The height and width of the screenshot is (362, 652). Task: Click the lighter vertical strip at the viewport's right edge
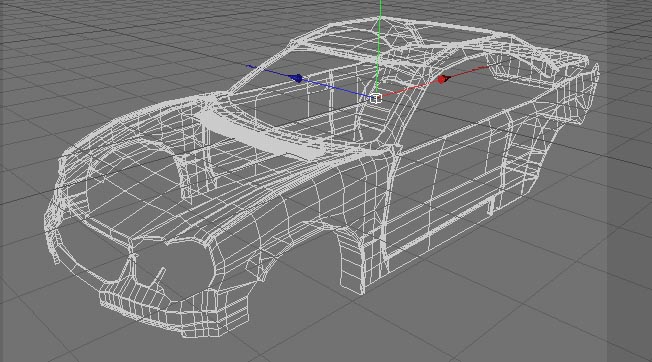629,181
